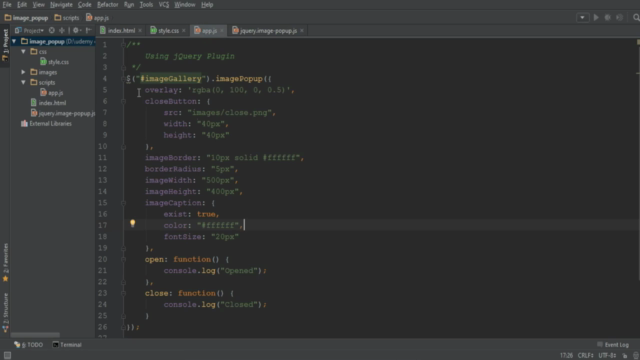The width and height of the screenshot is (640, 360).
Task: Click the Search Everywhere magnifier icon
Action: pyautogui.click(x=636, y=18)
